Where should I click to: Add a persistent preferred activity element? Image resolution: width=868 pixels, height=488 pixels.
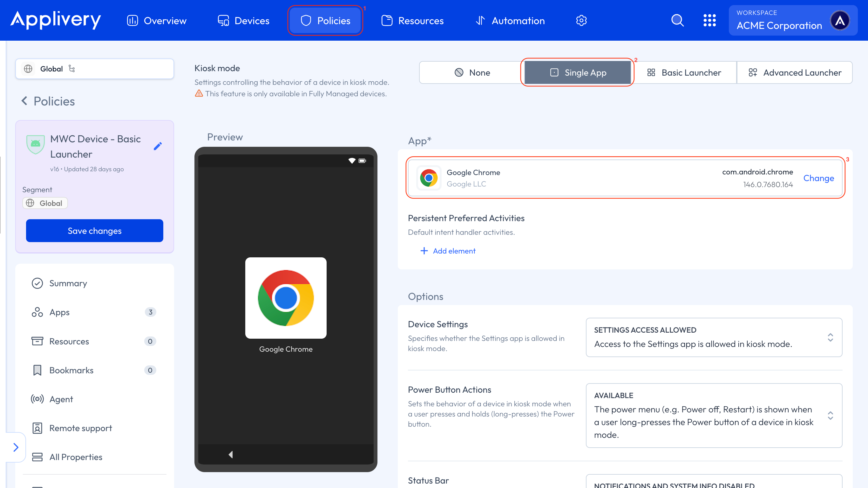tap(448, 251)
